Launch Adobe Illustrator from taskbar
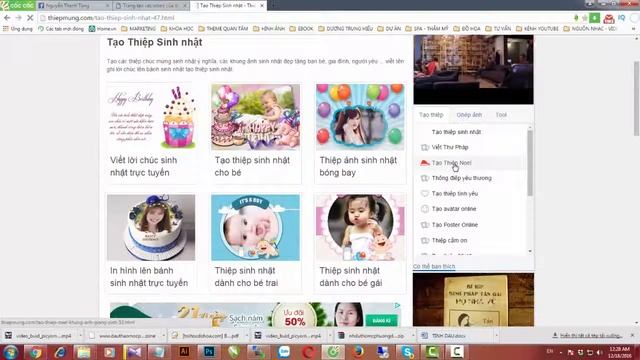This screenshot has width=640, height=360. 184,352
